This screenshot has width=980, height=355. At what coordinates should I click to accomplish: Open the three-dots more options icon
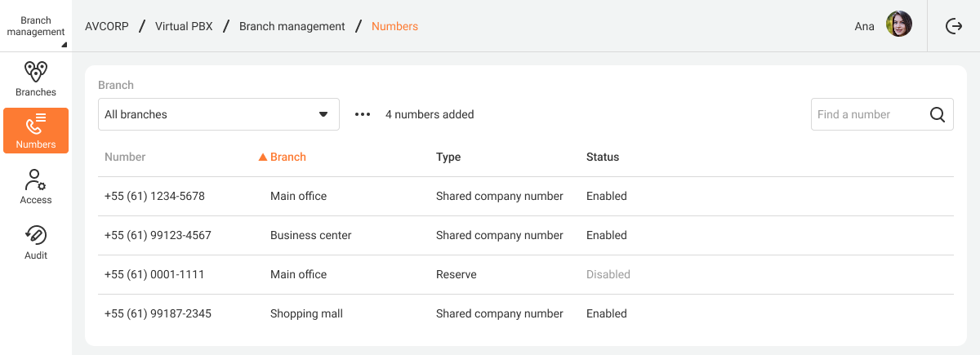click(363, 114)
